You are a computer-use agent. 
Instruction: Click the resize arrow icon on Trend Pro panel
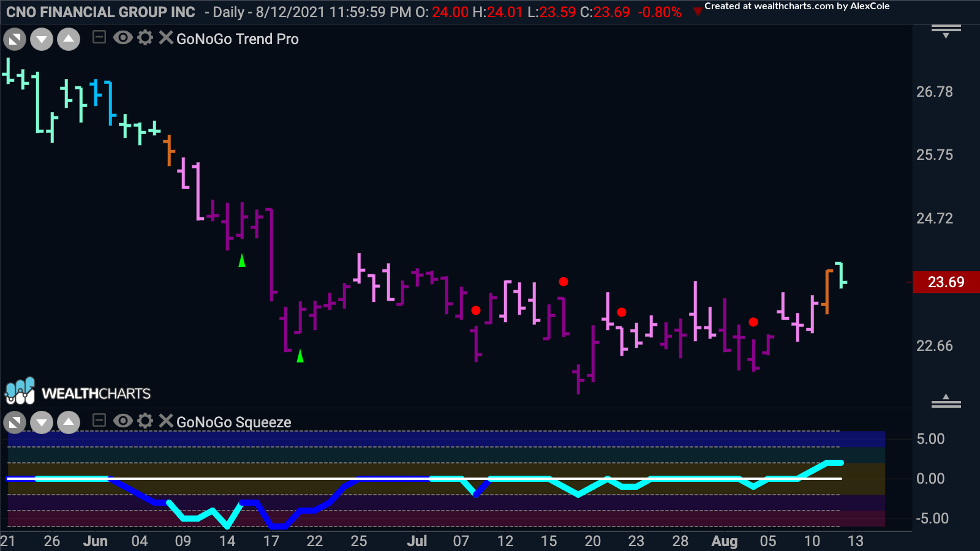point(15,40)
